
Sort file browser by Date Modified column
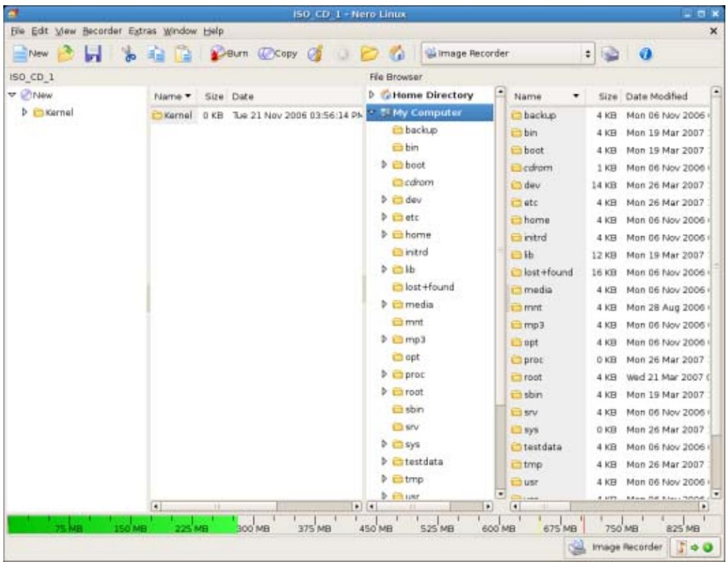(657, 97)
